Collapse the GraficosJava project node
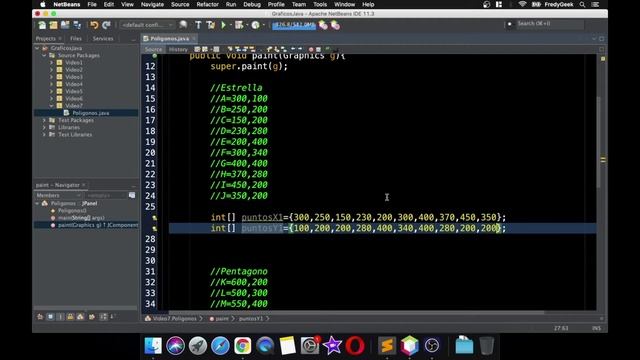 click(x=37, y=48)
